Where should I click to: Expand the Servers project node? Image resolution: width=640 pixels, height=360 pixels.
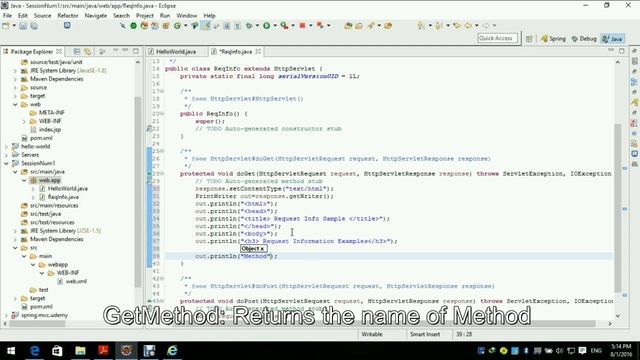(6, 155)
